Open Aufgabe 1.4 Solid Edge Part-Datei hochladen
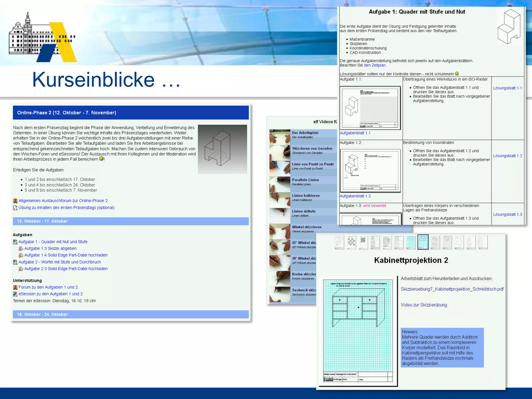Viewport: 532px width, 399px height. (66, 255)
